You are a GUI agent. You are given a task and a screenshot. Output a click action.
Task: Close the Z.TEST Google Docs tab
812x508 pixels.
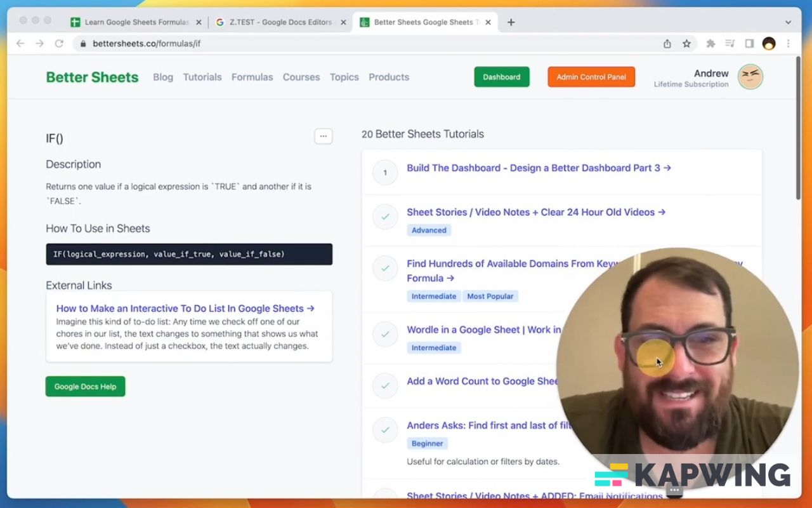343,22
